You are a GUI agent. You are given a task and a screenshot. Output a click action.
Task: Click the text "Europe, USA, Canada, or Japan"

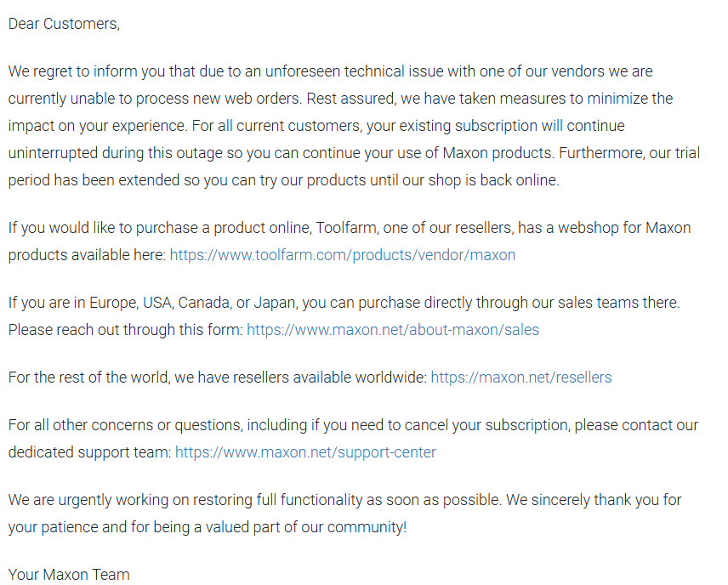pyautogui.click(x=193, y=303)
